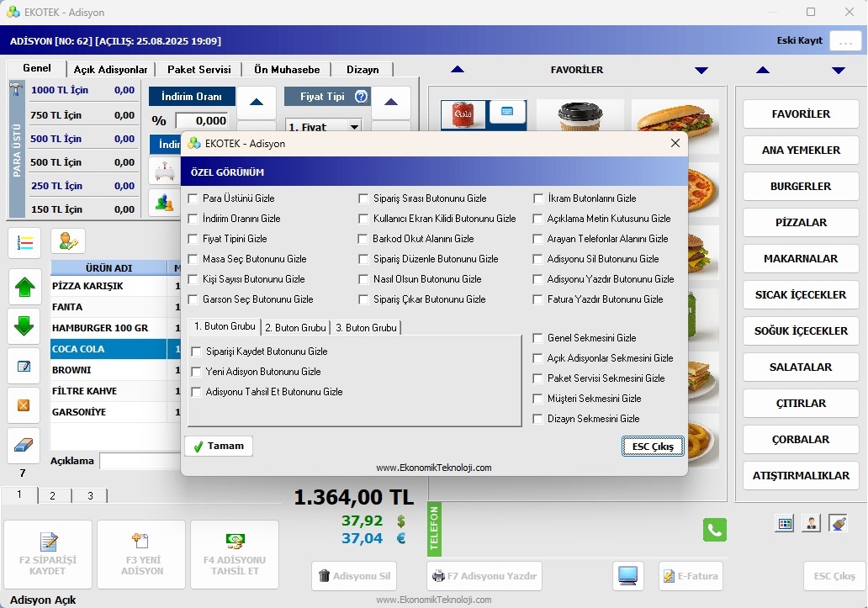Select the coffee cup thumbnail
The image size is (868, 608).
coord(580,115)
